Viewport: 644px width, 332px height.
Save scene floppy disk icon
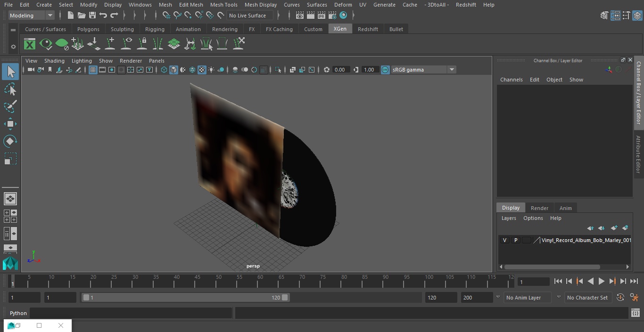pos(92,16)
